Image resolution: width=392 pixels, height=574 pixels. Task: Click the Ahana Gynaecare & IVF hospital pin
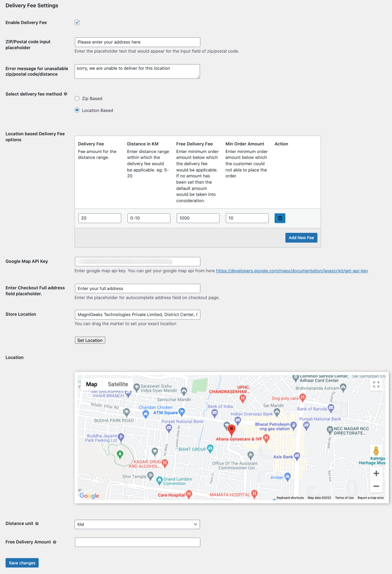pyautogui.click(x=267, y=438)
